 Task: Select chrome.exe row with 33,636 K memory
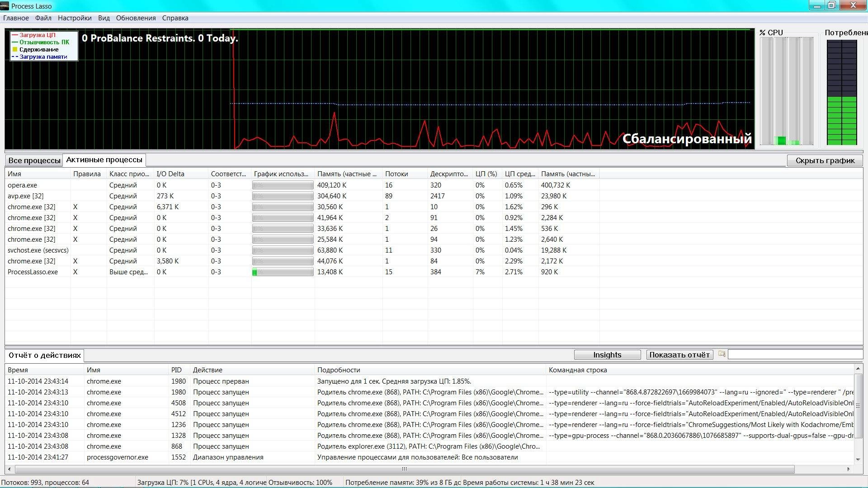302,229
